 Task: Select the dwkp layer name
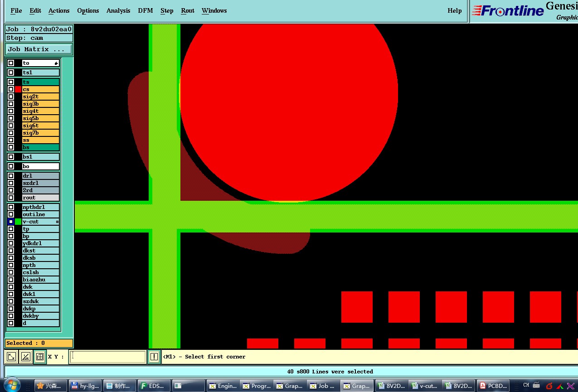41,309
